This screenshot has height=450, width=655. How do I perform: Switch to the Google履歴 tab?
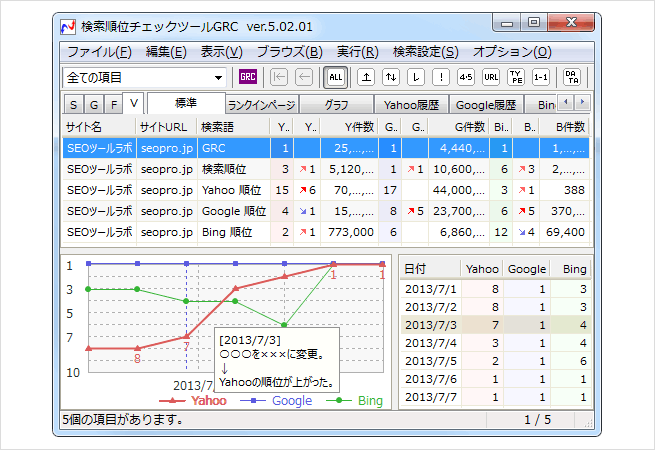pyautogui.click(x=486, y=105)
